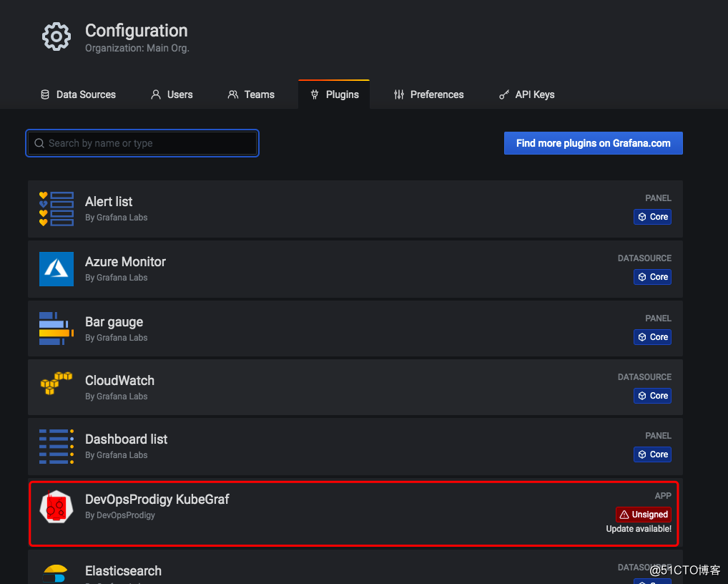Click the Core badge for Alert list
The image size is (728, 584).
click(652, 217)
